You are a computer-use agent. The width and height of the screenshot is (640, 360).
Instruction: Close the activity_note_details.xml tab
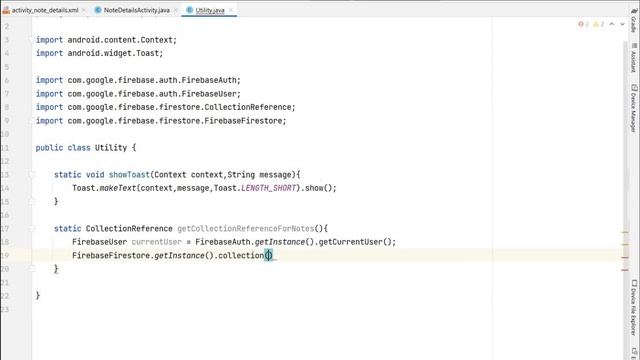(x=84, y=10)
